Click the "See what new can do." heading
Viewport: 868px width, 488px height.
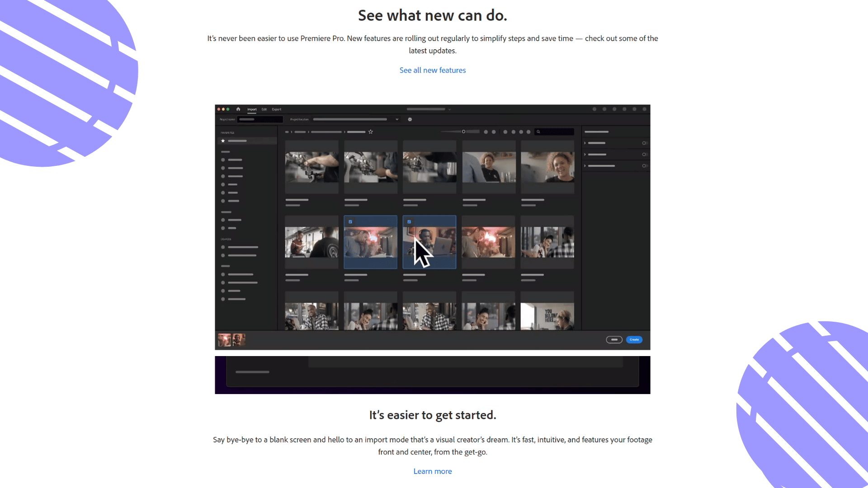click(x=433, y=15)
